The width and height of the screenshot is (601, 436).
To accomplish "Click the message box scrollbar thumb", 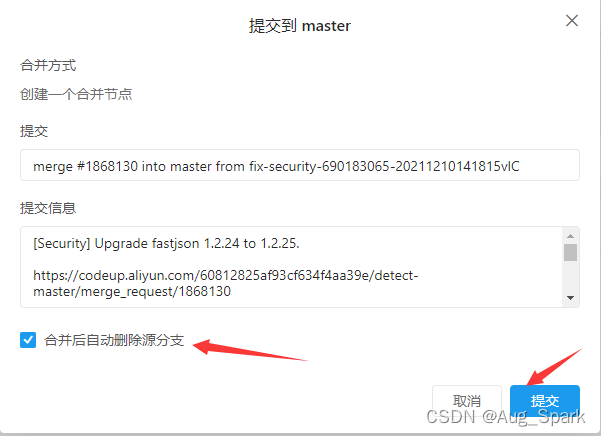I will [570, 252].
